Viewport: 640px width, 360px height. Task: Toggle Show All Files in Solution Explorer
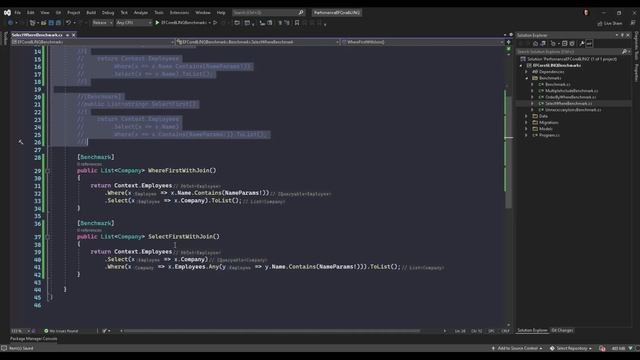[x=572, y=44]
